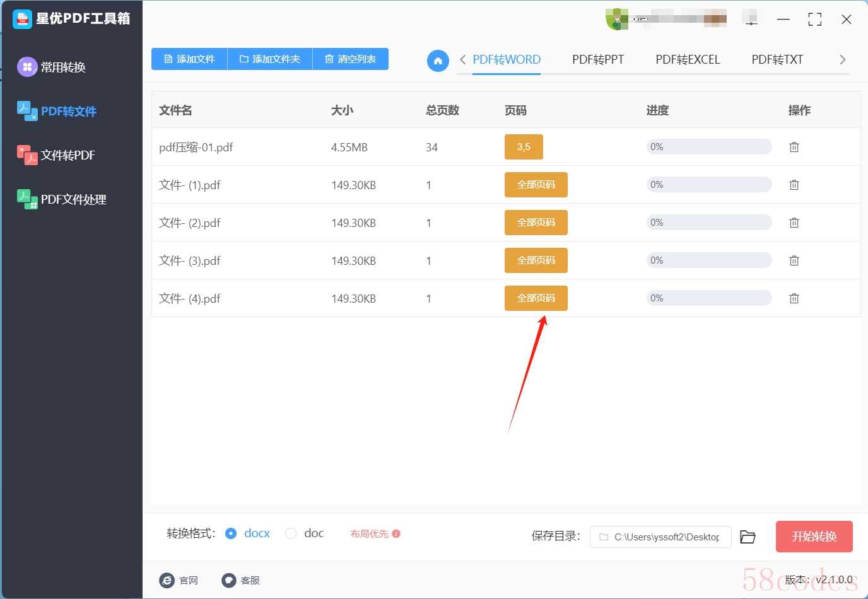Open PDF文件处理 in the sidebar
Screen dimensions: 868x599
(x=62, y=199)
